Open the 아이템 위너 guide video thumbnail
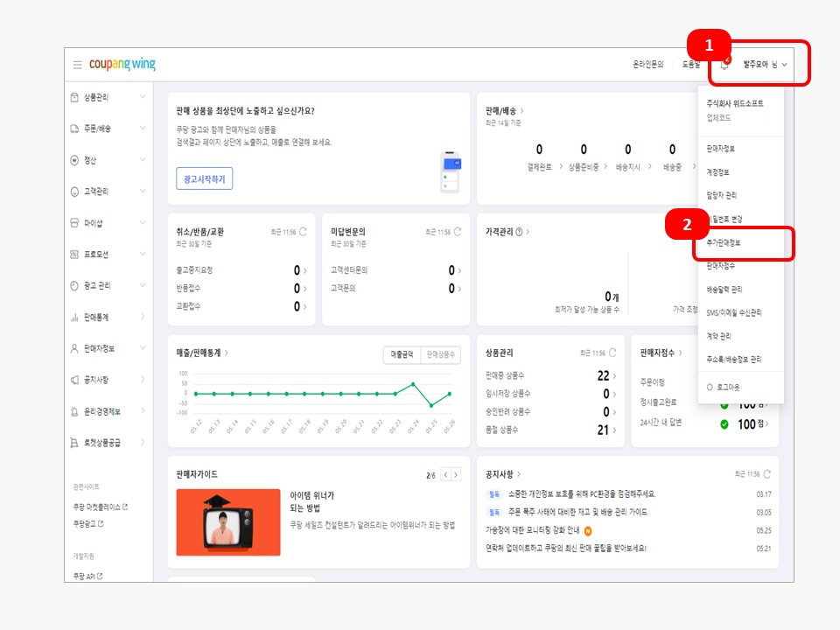The height and width of the screenshot is (630, 840). point(227,521)
